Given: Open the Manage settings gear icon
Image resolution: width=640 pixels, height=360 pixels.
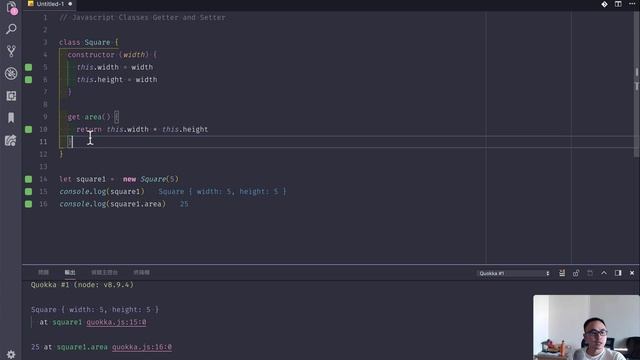Looking at the screenshot, I should tap(11, 355).
